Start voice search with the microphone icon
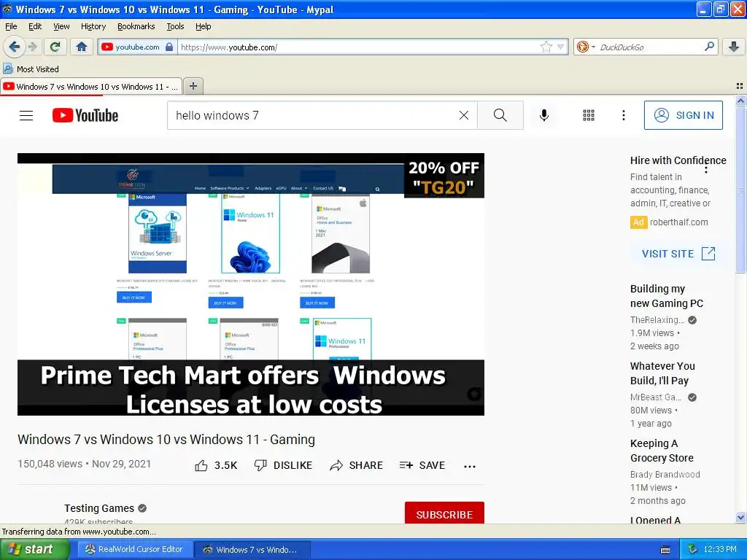The image size is (747, 560). pos(544,115)
